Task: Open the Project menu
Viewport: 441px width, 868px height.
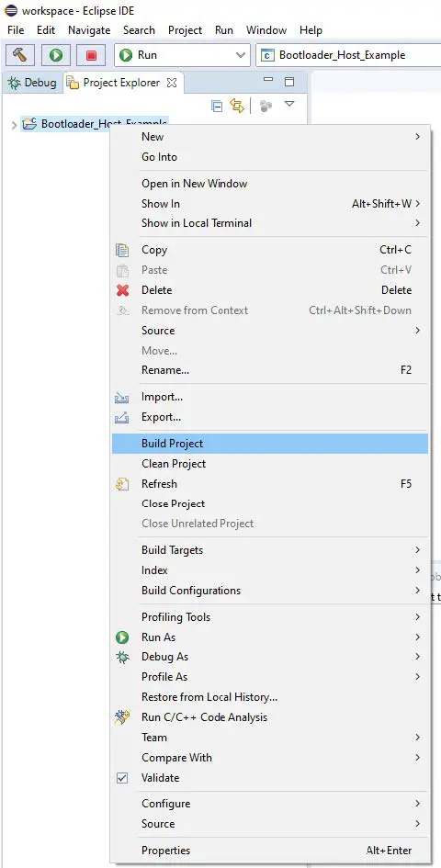Action: 185,30
